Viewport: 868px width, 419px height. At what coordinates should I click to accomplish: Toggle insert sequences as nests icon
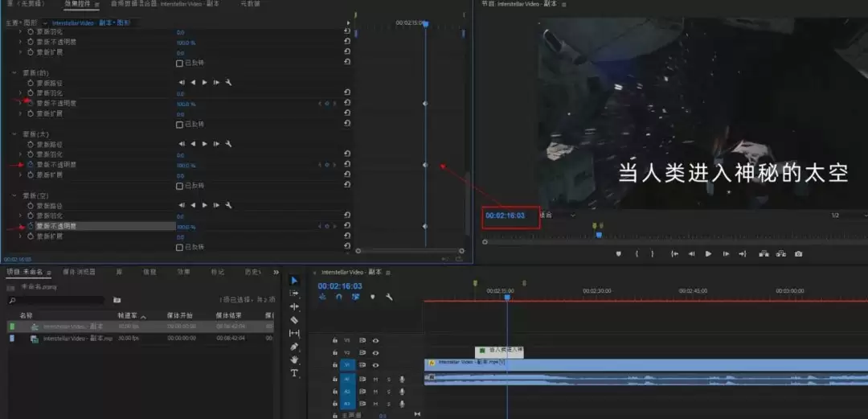(322, 297)
